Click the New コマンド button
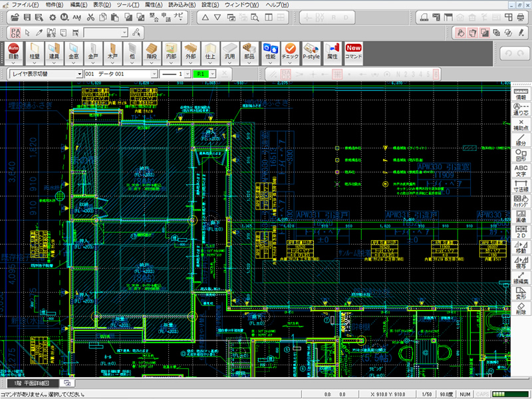The height and width of the screenshot is (399, 532). point(354,52)
